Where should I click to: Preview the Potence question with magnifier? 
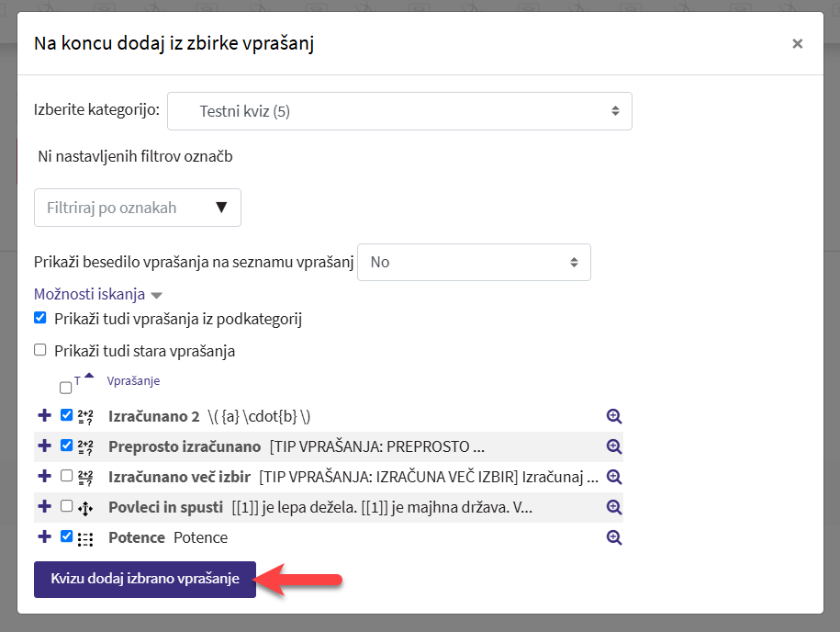click(614, 537)
